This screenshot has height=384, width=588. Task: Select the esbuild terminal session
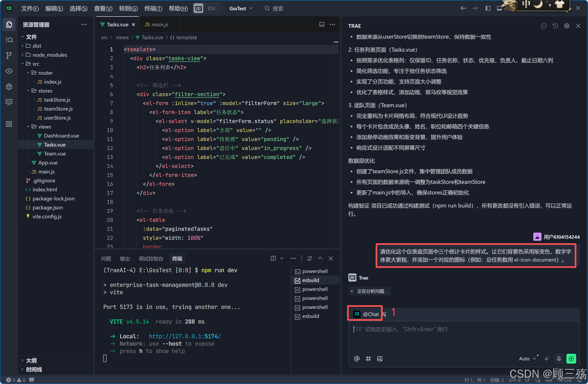click(x=311, y=280)
